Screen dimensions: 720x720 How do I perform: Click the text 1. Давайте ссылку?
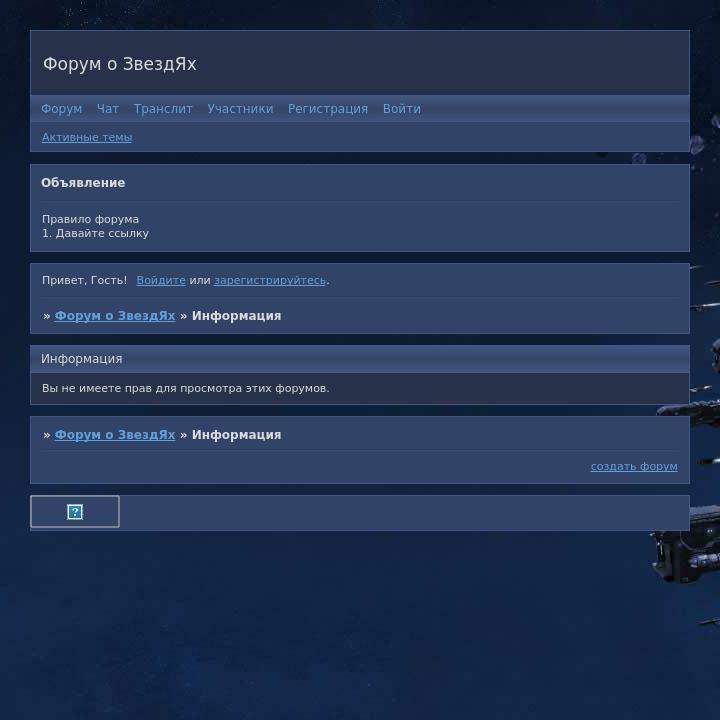tap(96, 233)
